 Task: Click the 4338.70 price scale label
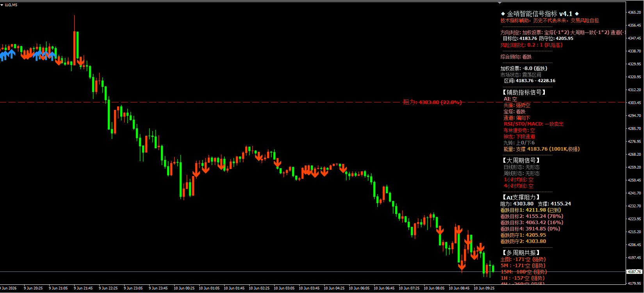click(x=634, y=51)
